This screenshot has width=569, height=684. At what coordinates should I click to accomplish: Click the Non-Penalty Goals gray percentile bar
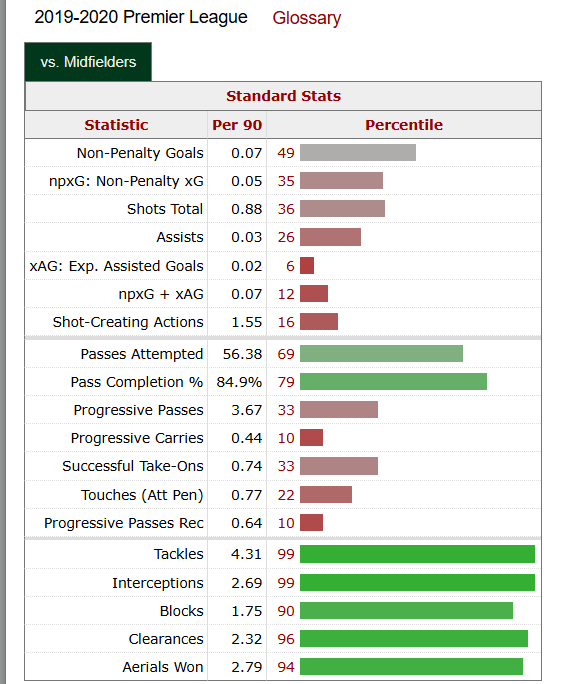coord(358,153)
